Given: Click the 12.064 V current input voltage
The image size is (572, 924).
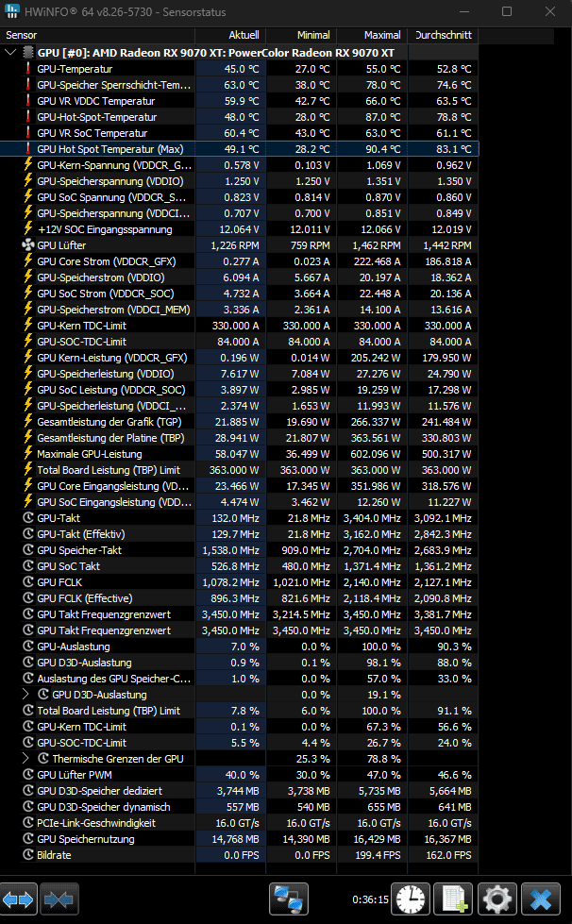Looking at the screenshot, I should pos(239,229).
